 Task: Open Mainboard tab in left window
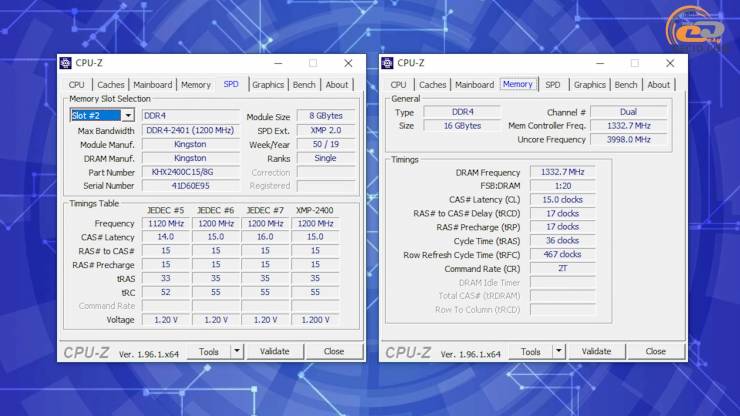(152, 85)
